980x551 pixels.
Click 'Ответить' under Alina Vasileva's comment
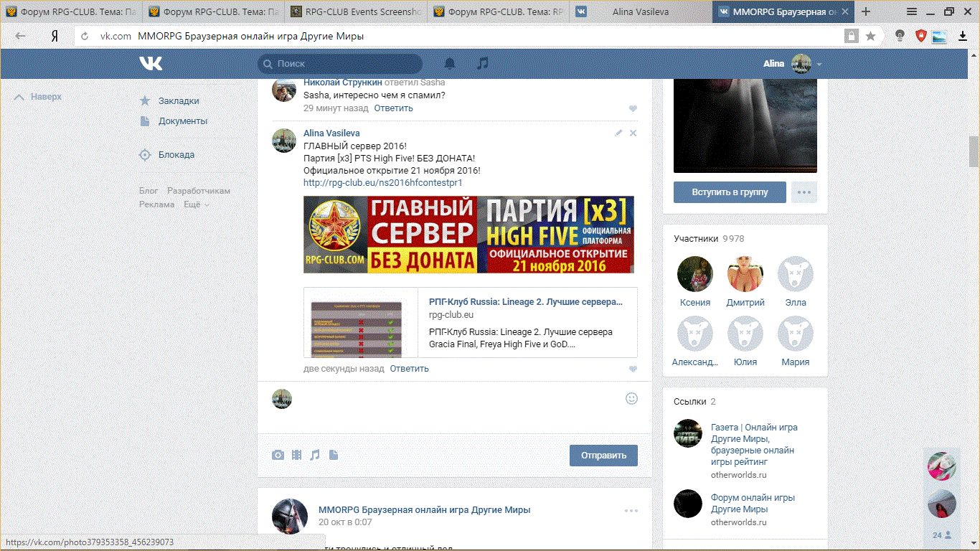pos(409,369)
